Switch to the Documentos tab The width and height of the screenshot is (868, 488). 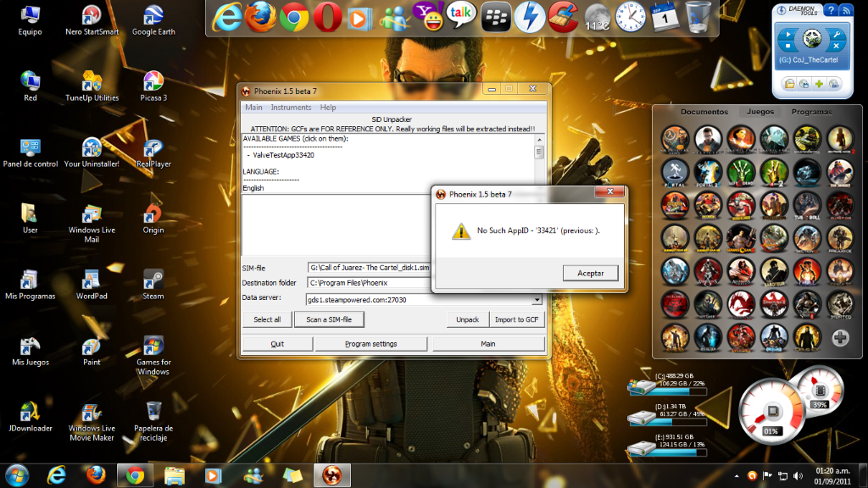[x=704, y=112]
